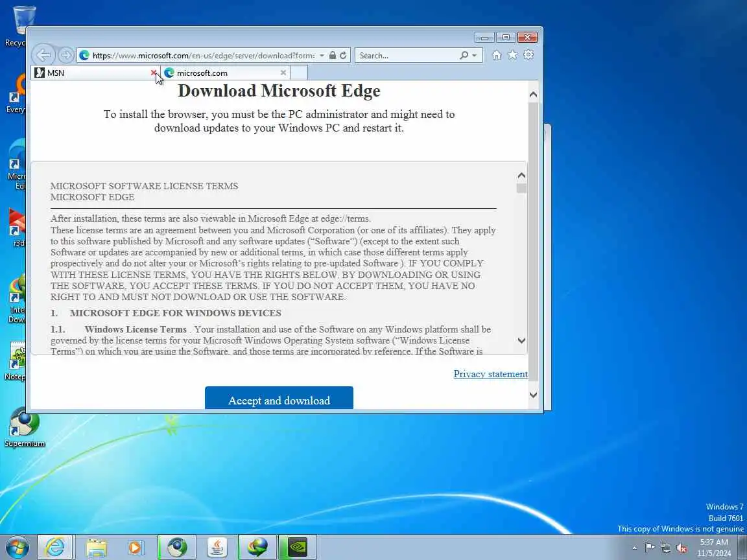Image resolution: width=747 pixels, height=560 pixels.
Task: Click the muted volume tray icon
Action: click(682, 548)
